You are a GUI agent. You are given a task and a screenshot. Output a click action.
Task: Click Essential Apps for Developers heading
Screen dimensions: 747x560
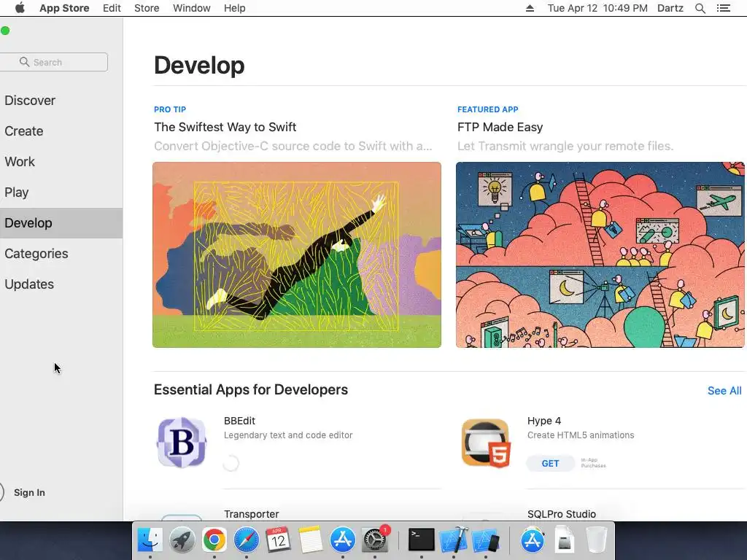click(251, 389)
